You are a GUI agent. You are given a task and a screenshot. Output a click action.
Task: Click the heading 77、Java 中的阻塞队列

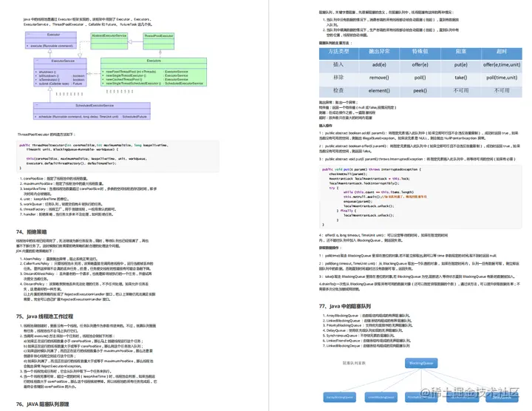point(345,306)
